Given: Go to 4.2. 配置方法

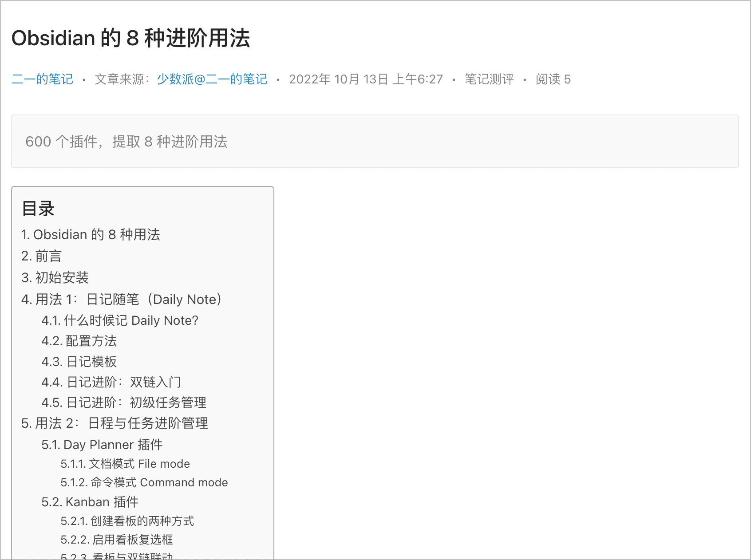Looking at the screenshot, I should coord(79,341).
